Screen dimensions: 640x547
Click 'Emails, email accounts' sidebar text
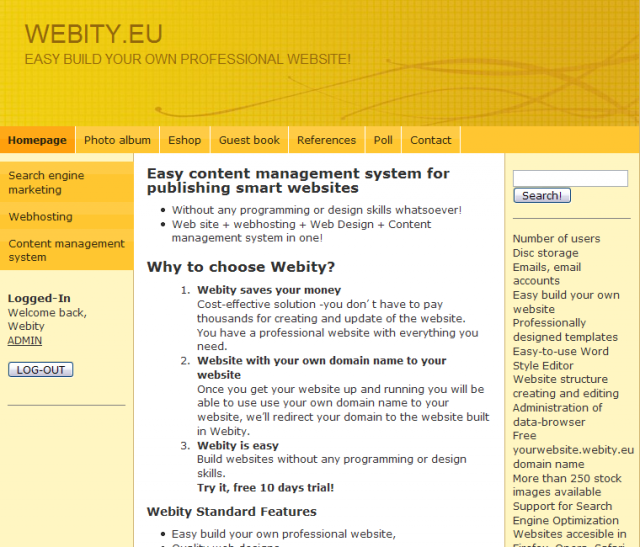(x=547, y=274)
